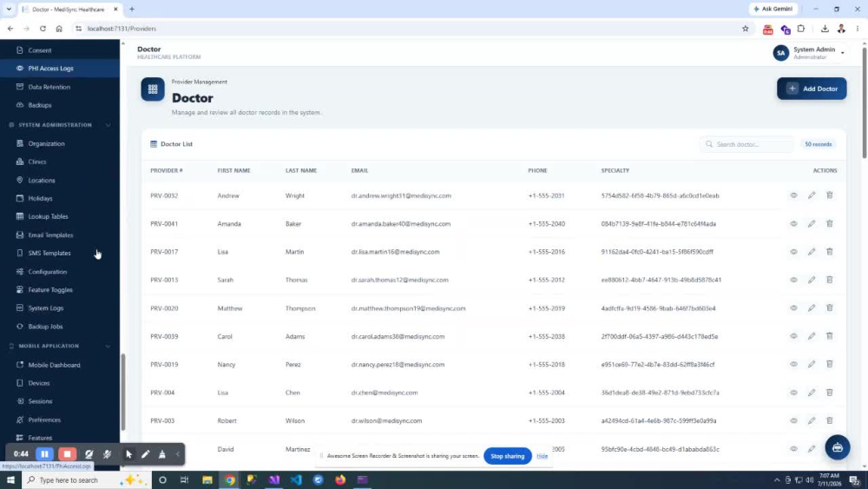Click the 50 records badge

819,144
